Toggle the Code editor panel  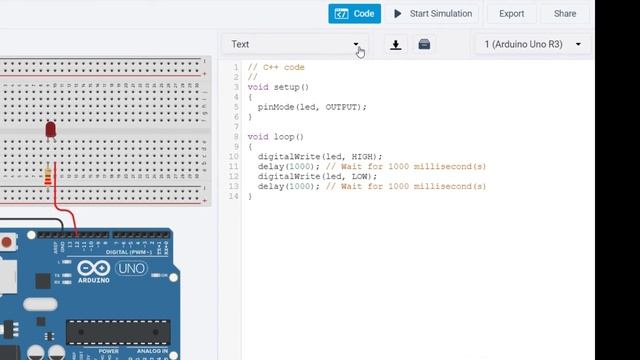(x=354, y=13)
